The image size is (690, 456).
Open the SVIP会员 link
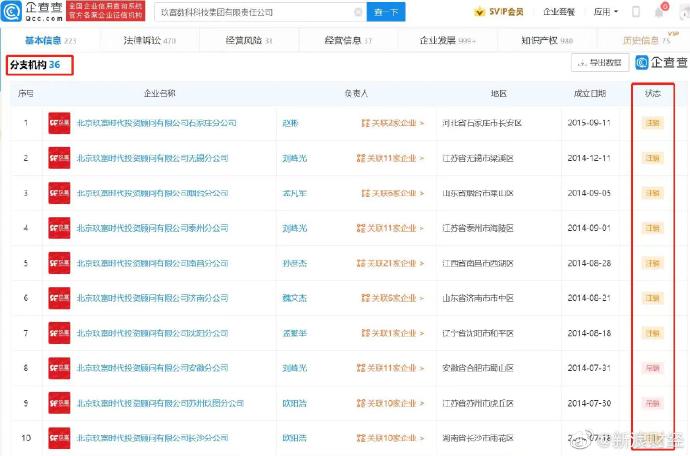pos(506,12)
